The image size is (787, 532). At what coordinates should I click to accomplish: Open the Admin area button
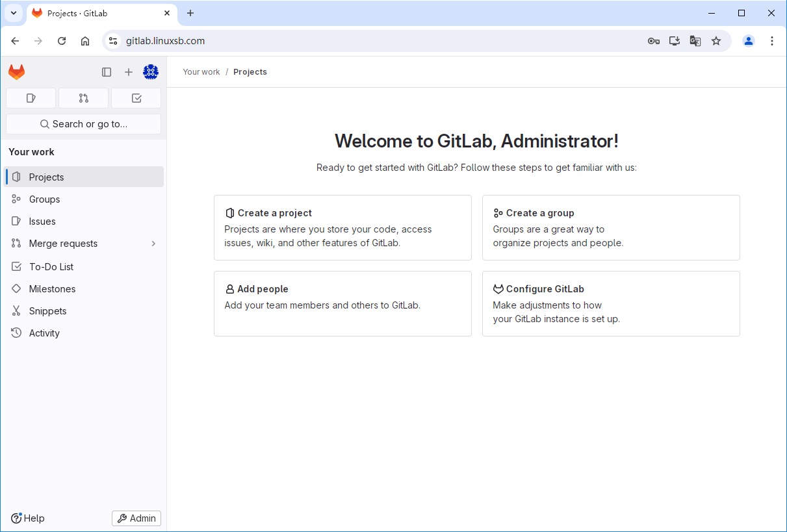pyautogui.click(x=136, y=518)
